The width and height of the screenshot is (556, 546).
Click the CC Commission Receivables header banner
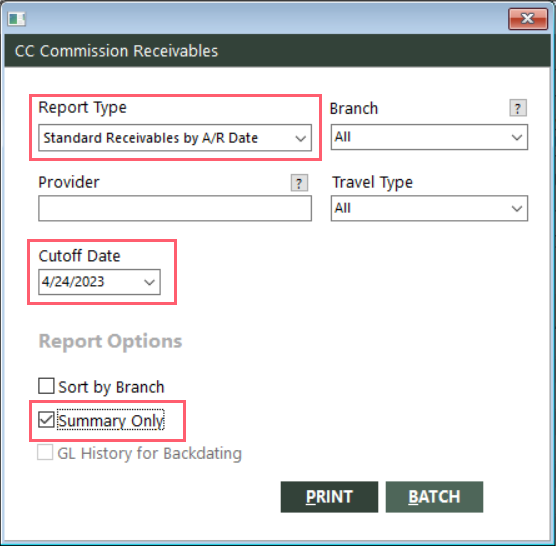[277, 50]
